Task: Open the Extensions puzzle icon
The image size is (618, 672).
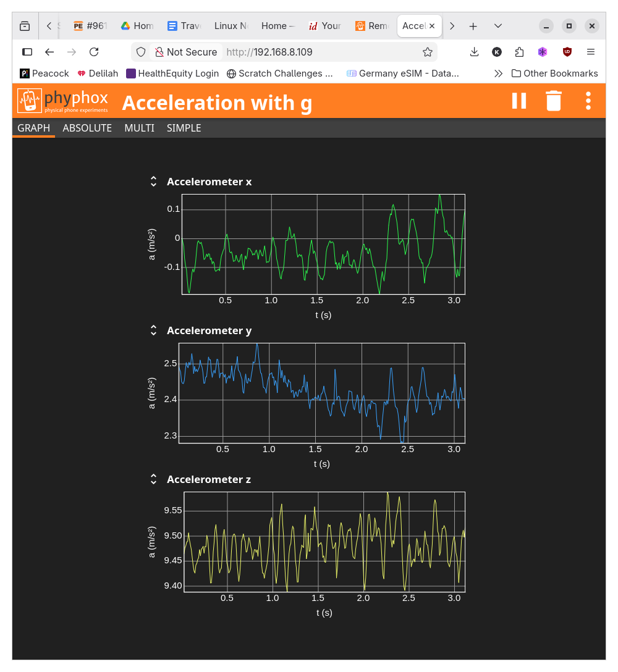Action: point(519,52)
